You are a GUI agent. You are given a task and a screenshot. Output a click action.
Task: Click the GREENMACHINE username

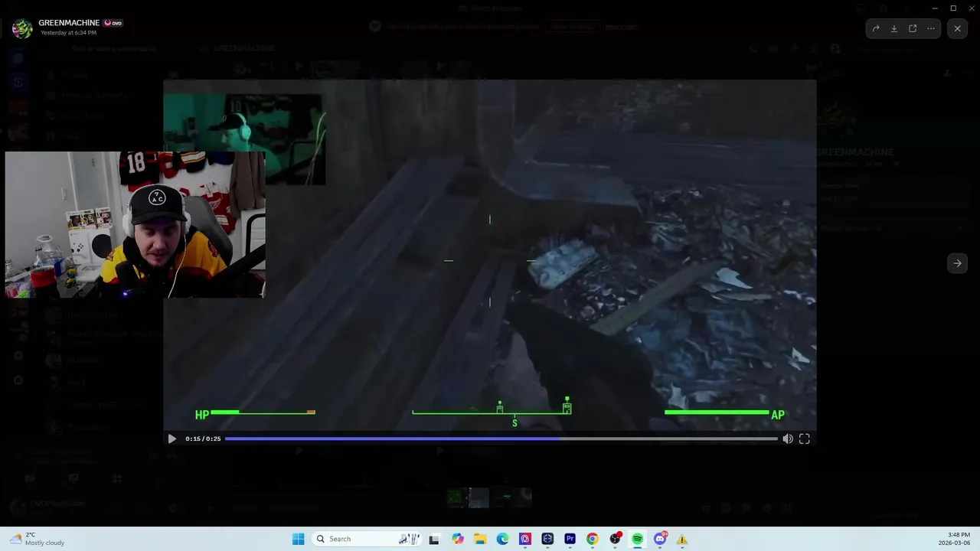coord(69,23)
